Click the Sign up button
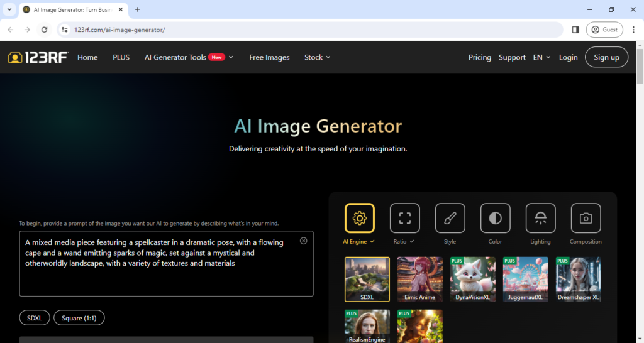644x343 pixels. [x=606, y=57]
